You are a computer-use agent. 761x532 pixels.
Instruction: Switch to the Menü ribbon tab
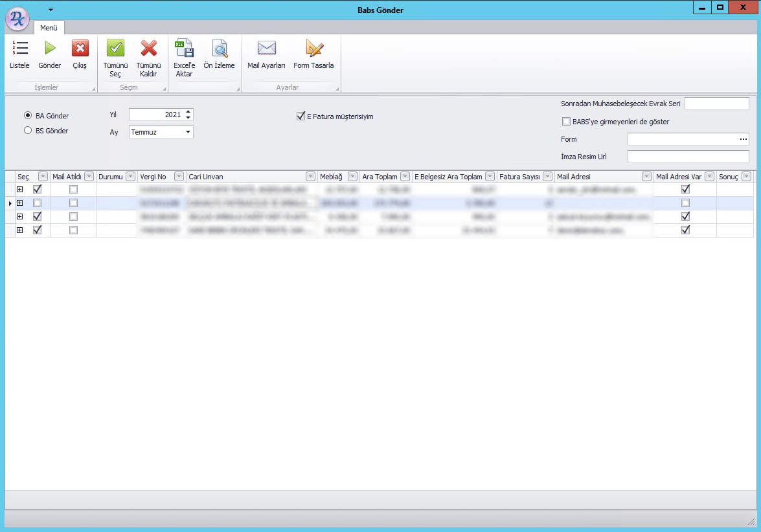click(49, 28)
